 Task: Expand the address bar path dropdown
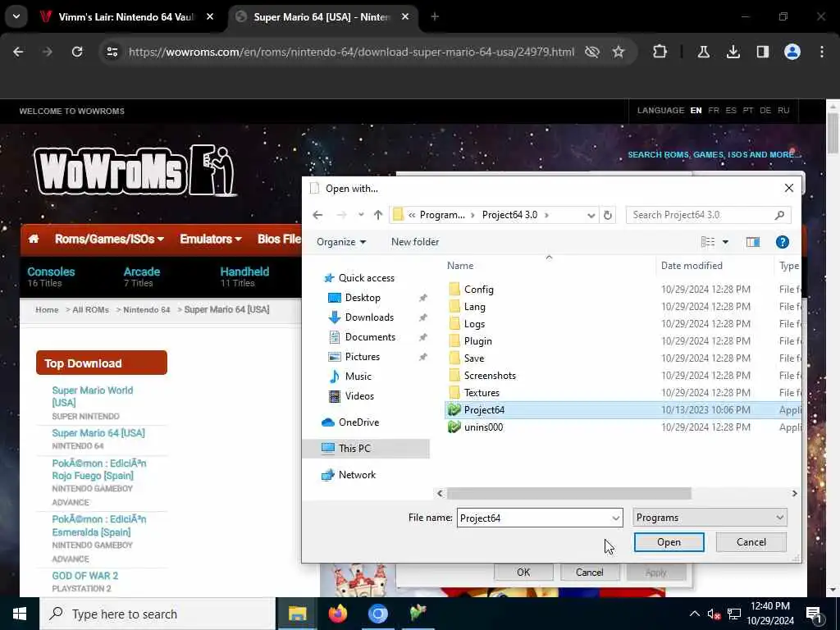[591, 215]
